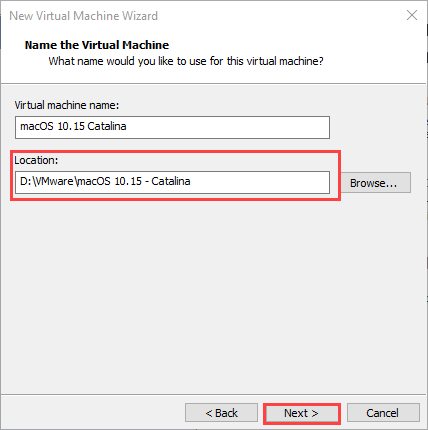Image resolution: width=428 pixels, height=430 pixels.
Task: Return to previous step with Back
Action: [x=221, y=413]
